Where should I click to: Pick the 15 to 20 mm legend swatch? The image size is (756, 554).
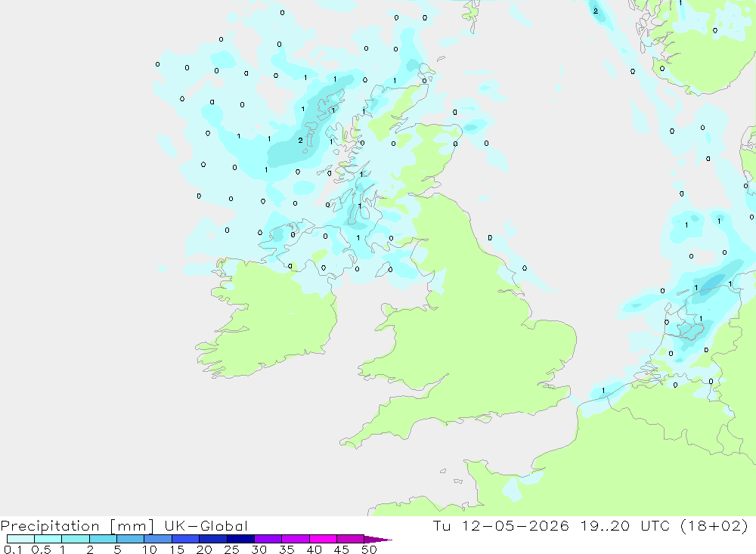185,539
